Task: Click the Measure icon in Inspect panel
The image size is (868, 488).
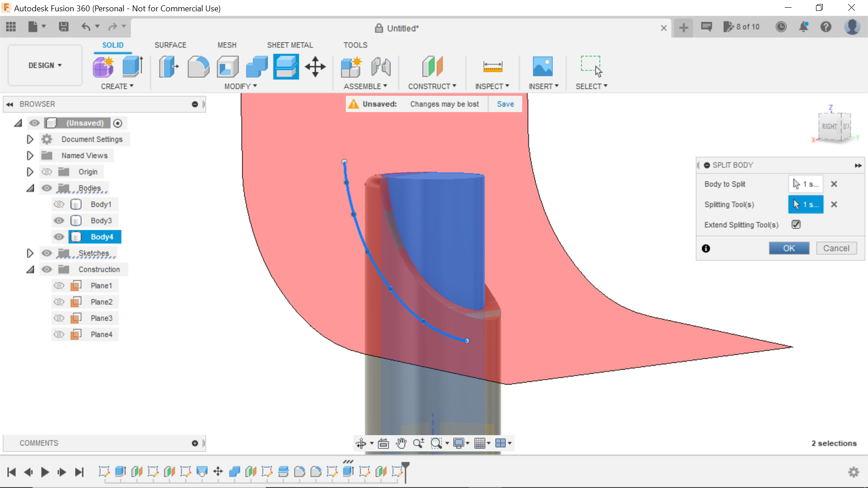Action: [x=492, y=66]
